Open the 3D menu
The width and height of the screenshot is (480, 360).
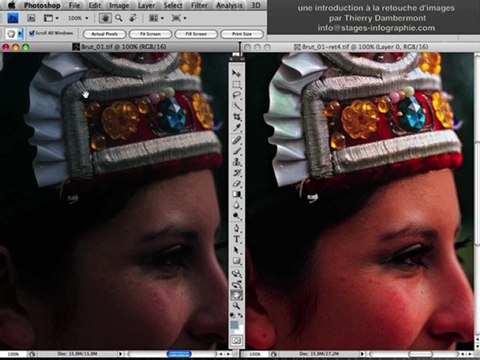[x=256, y=5]
